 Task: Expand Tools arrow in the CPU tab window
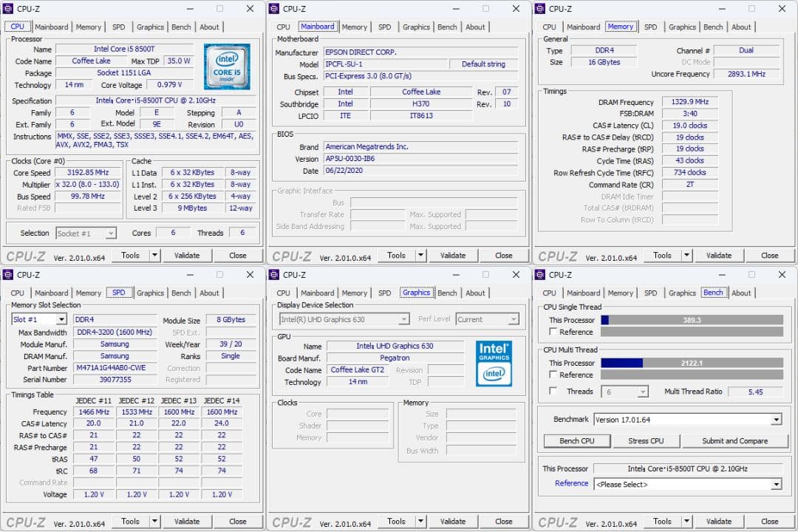154,255
